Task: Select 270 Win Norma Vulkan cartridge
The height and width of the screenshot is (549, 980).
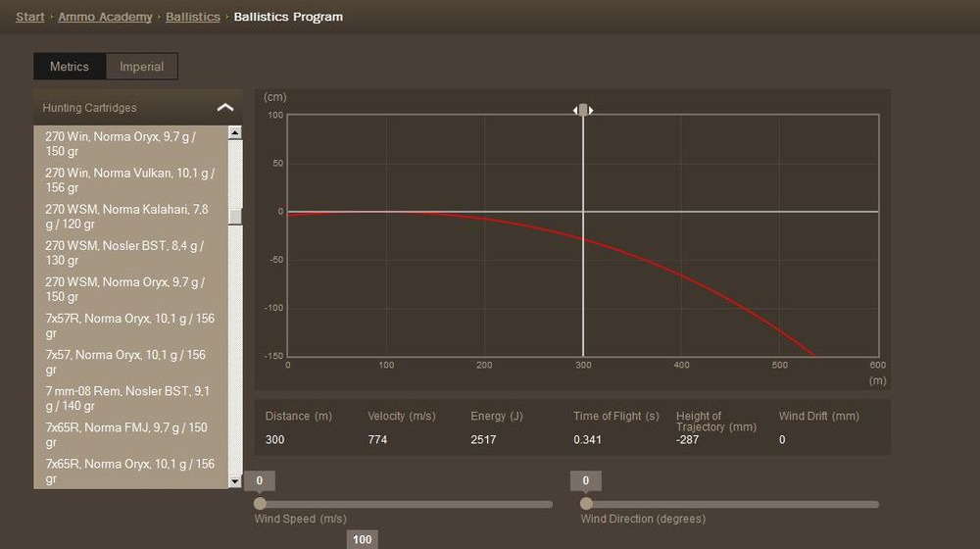Action: coord(130,180)
